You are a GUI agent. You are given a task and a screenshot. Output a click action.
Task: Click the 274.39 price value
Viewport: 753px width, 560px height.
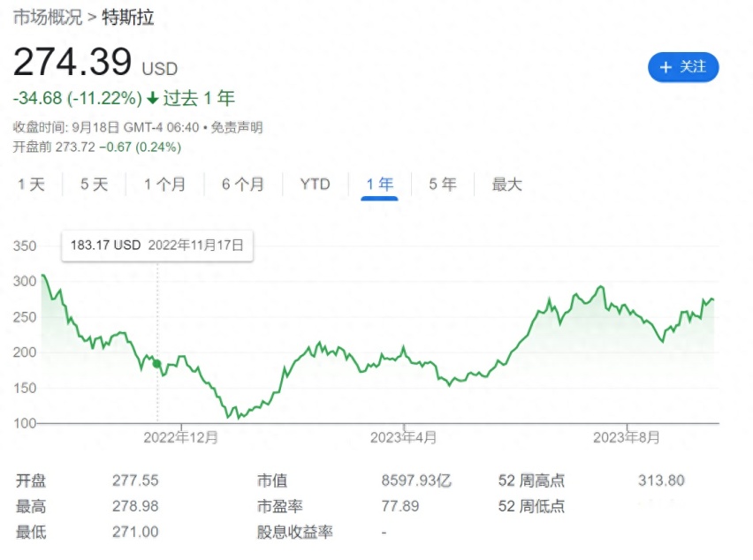coord(72,62)
